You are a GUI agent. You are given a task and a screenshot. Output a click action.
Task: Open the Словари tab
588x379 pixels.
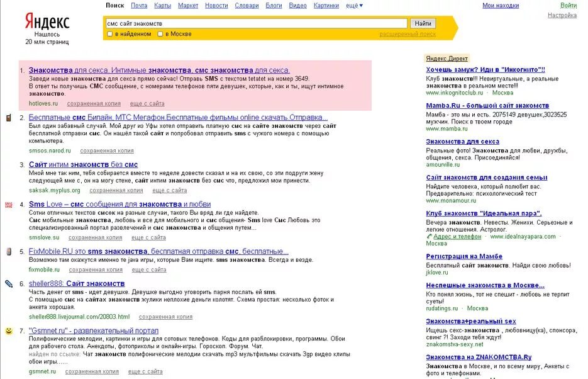point(247,6)
